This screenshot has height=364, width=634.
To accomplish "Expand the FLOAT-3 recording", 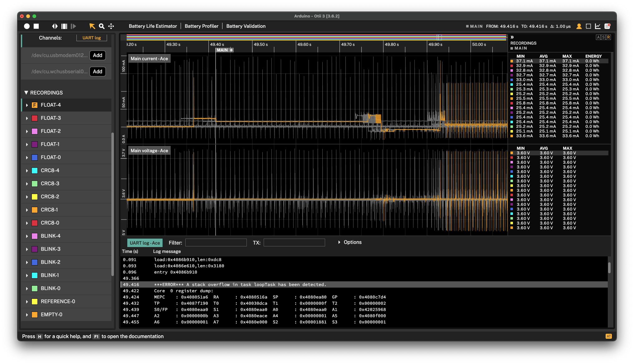I will click(27, 118).
